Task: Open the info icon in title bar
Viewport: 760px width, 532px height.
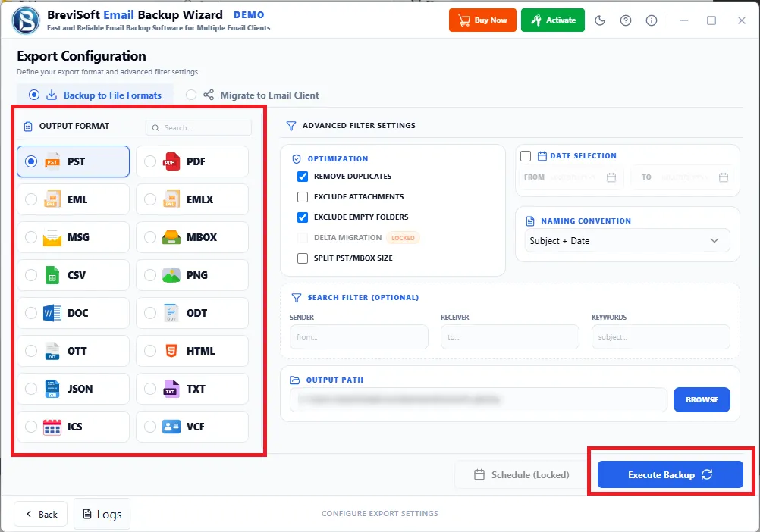Action: 652,20
